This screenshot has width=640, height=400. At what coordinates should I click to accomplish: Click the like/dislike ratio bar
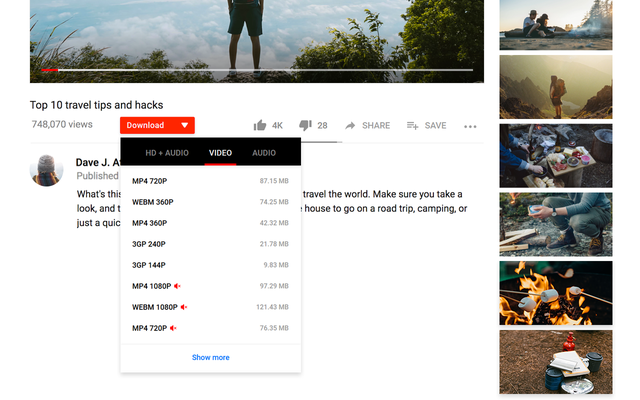pos(321,142)
